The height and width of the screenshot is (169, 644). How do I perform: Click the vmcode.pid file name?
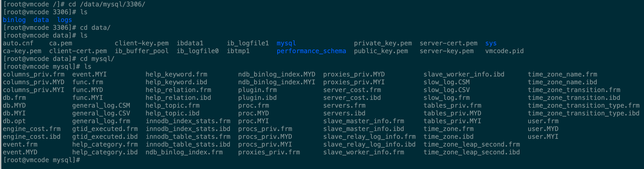504,51
